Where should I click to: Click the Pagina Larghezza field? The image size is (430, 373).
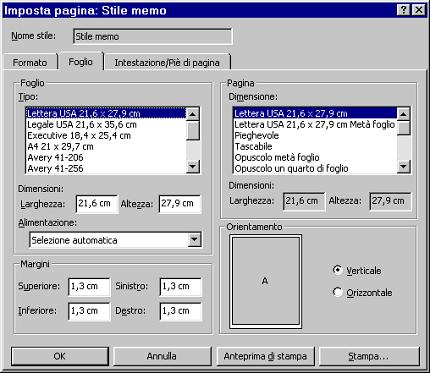coord(304,201)
